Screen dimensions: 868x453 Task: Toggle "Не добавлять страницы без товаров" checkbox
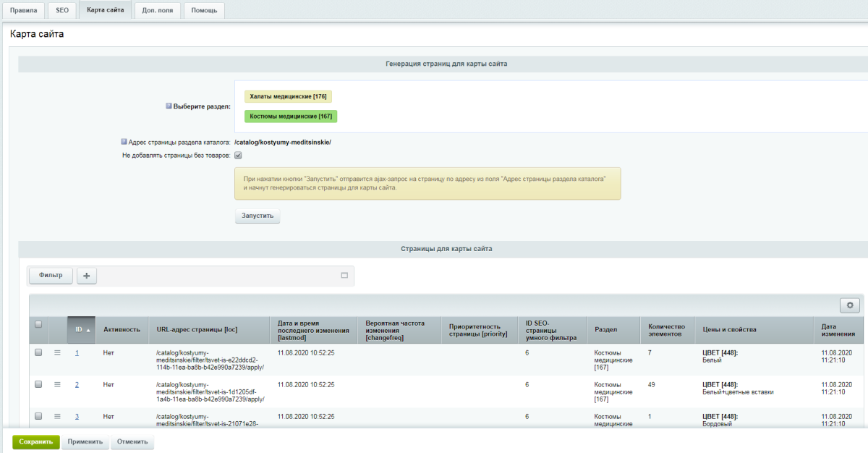(238, 155)
